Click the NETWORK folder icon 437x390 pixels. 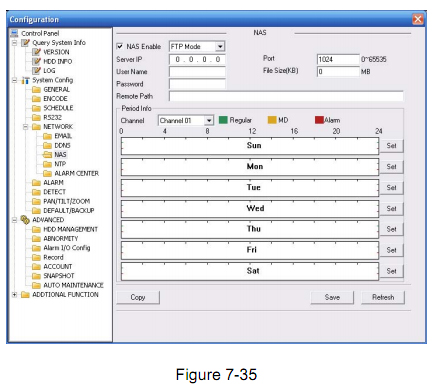[36, 127]
